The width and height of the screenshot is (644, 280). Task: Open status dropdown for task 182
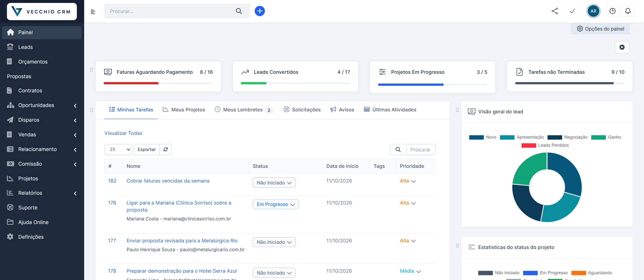click(x=274, y=183)
